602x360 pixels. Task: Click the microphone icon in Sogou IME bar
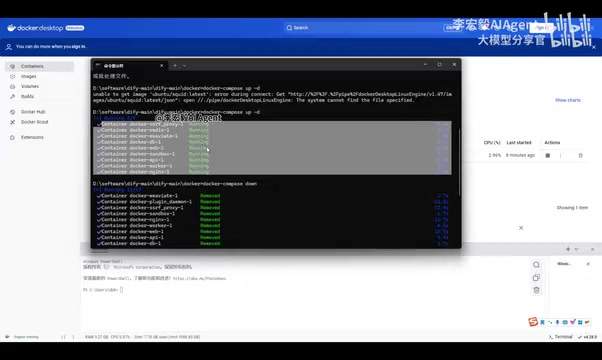(557, 322)
